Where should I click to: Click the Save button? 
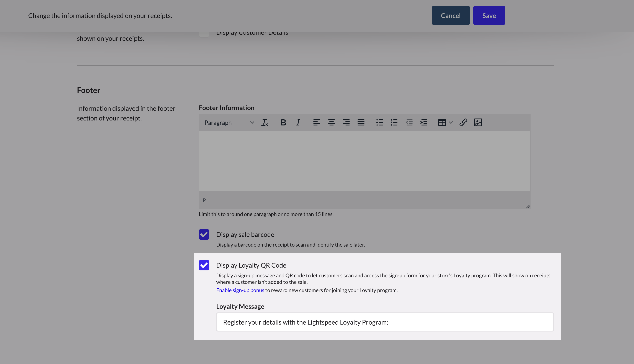(x=489, y=16)
